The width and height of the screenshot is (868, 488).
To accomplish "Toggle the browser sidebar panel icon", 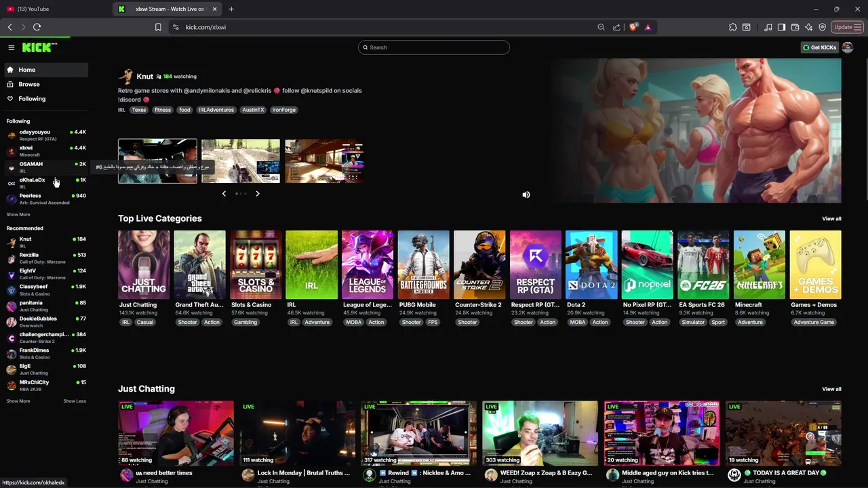I will point(781,27).
